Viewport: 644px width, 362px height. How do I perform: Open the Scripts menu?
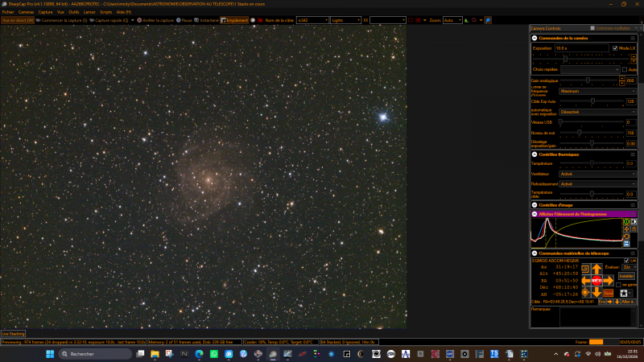pyautogui.click(x=106, y=12)
